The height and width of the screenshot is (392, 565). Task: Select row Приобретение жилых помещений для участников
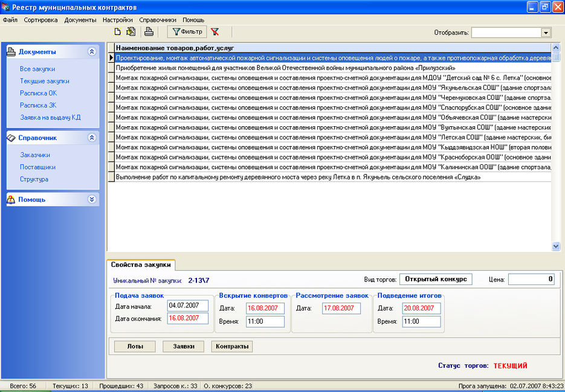(x=333, y=68)
